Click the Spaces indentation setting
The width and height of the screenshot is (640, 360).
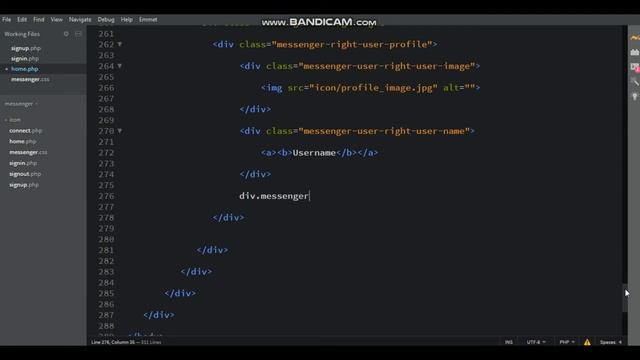[611, 342]
